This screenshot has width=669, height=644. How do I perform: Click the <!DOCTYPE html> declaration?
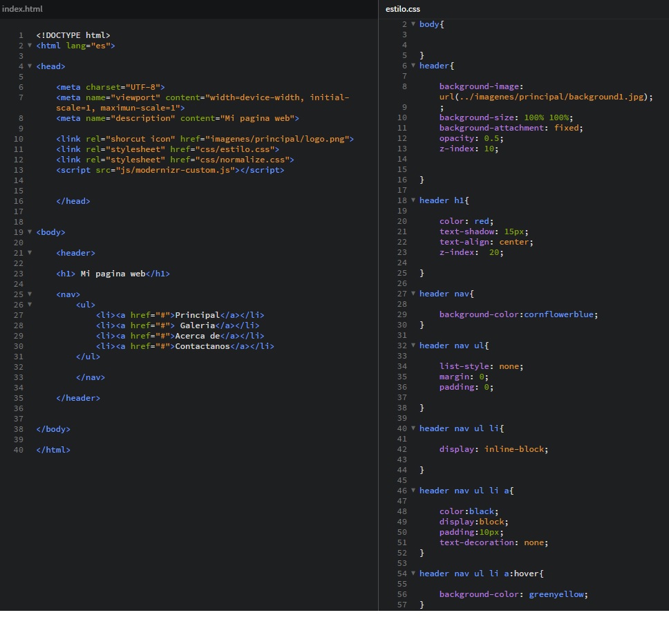(73, 35)
